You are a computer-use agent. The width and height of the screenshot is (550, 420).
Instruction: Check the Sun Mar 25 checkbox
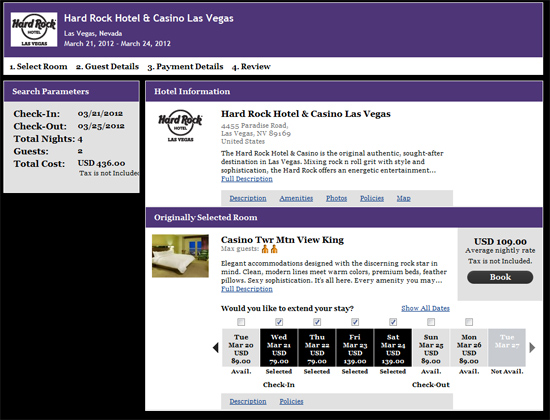click(431, 322)
